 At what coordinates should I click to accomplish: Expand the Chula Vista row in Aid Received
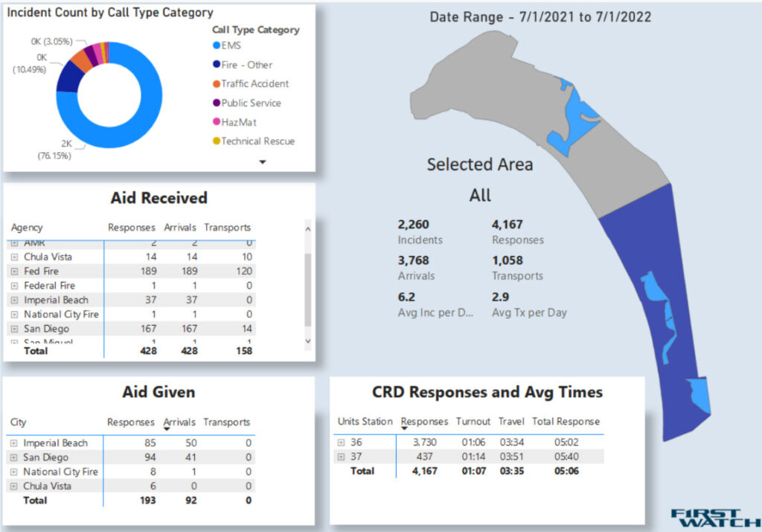coord(14,257)
